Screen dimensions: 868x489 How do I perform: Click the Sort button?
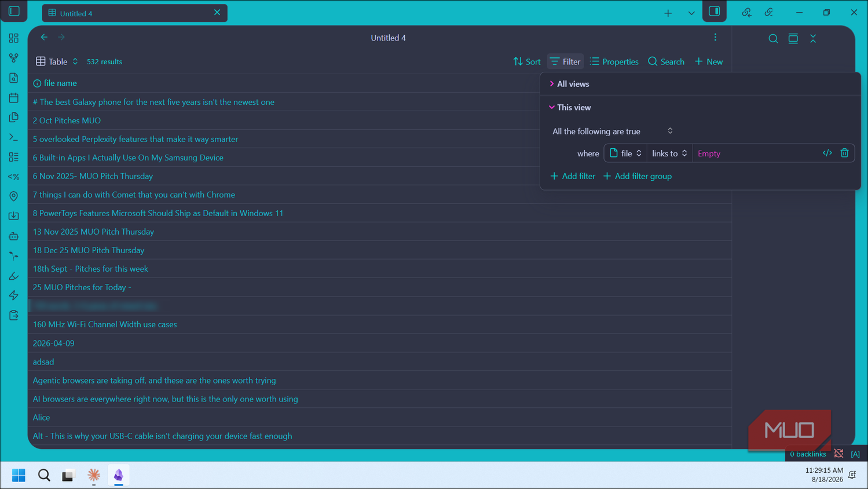pyautogui.click(x=527, y=61)
